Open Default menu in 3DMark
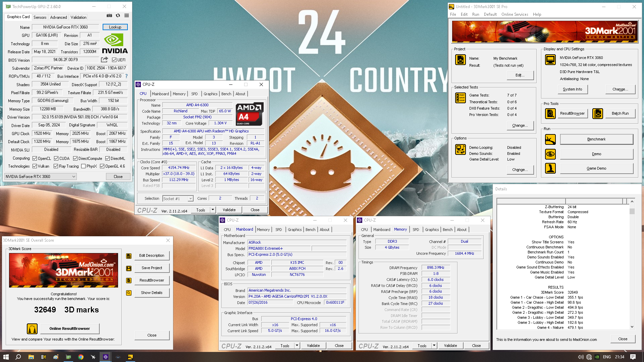This screenshot has height=362, width=644. point(490,14)
